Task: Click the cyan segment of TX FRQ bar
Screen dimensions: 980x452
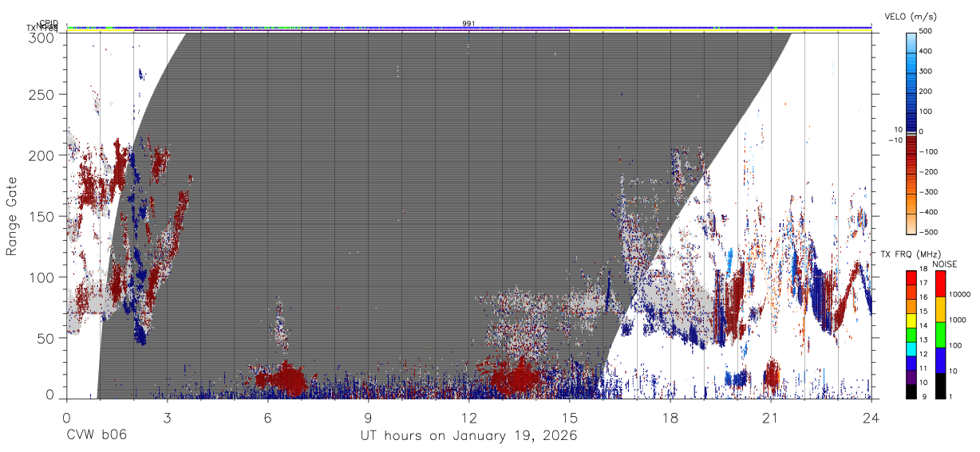Action: pos(911,349)
